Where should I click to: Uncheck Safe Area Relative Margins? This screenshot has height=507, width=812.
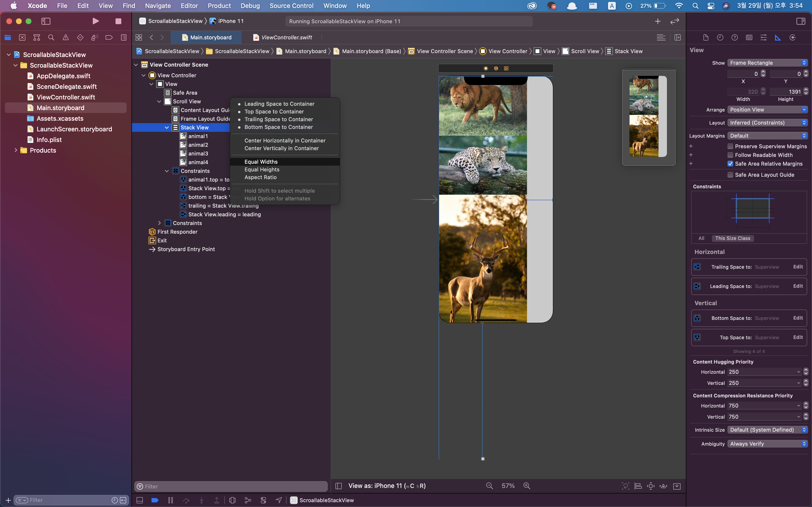(730, 164)
